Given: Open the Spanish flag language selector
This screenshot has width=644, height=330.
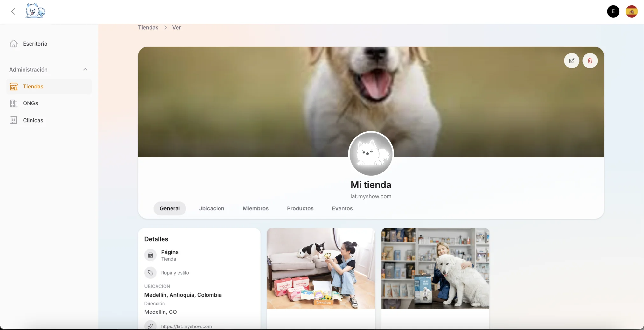Looking at the screenshot, I should point(631,11).
